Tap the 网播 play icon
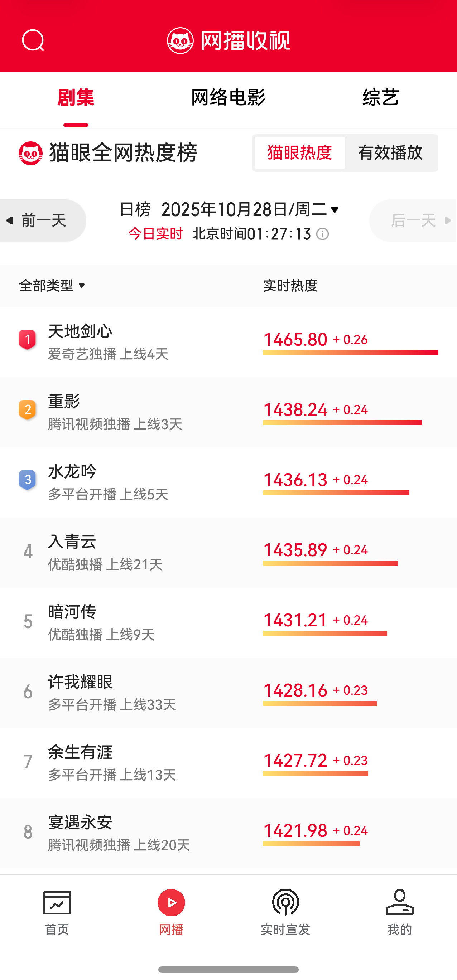Screen dimensions: 457x980 coord(171,902)
